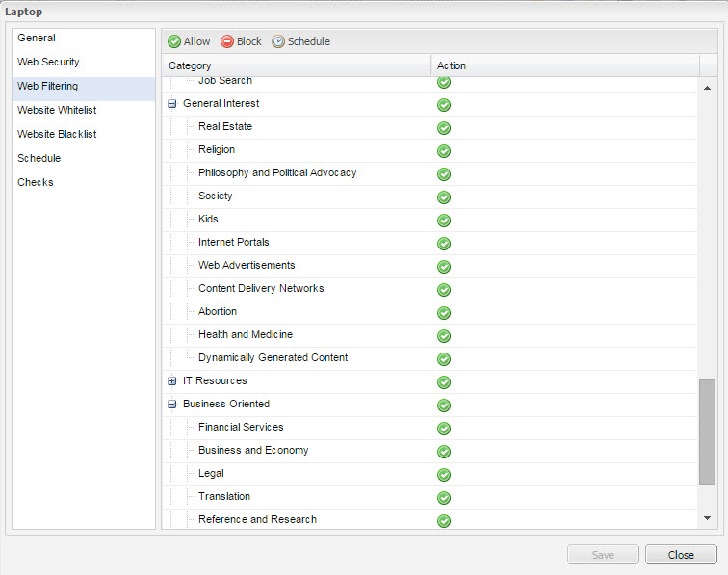Viewport: 728px width, 575px height.
Task: Click the Block toolbar icon
Action: pyautogui.click(x=227, y=41)
